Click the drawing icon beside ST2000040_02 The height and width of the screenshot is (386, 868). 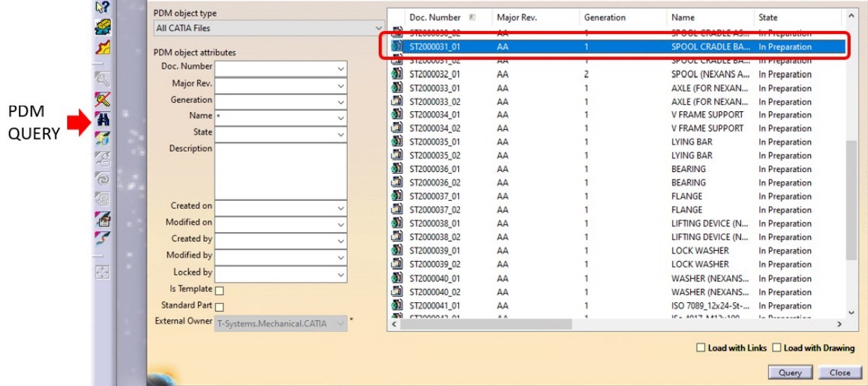point(397,292)
